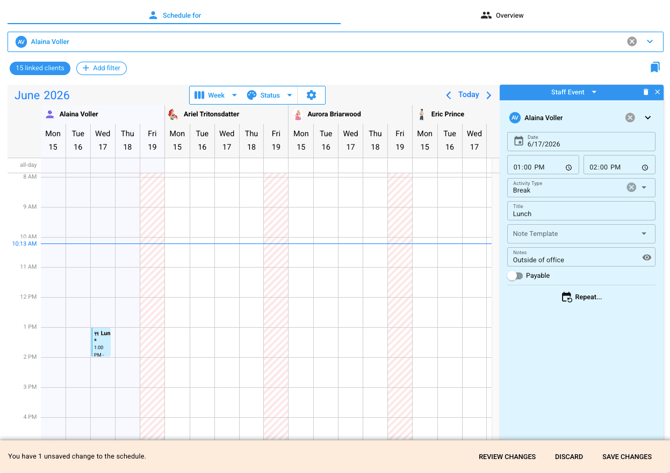Open the Note Template dropdown

click(581, 234)
